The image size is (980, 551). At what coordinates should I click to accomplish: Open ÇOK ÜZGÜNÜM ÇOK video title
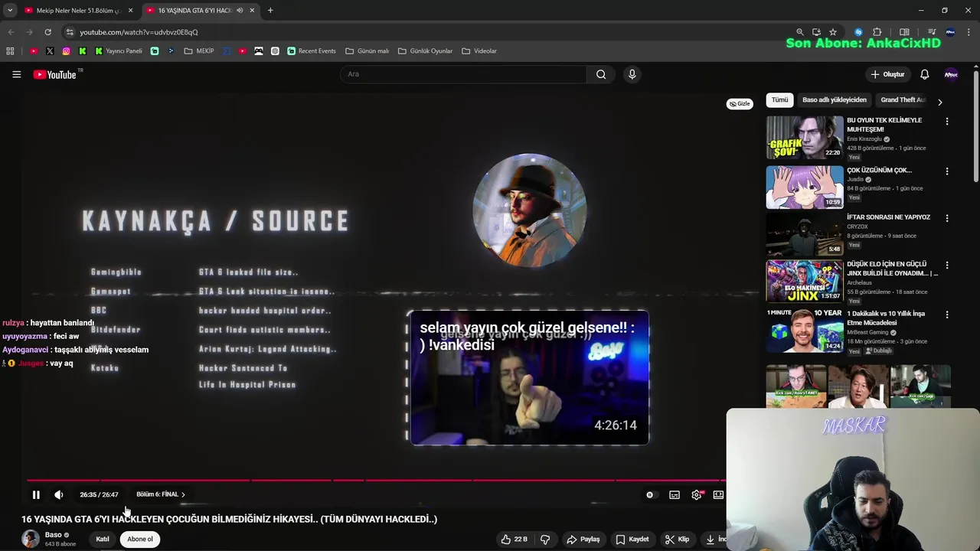click(x=880, y=171)
